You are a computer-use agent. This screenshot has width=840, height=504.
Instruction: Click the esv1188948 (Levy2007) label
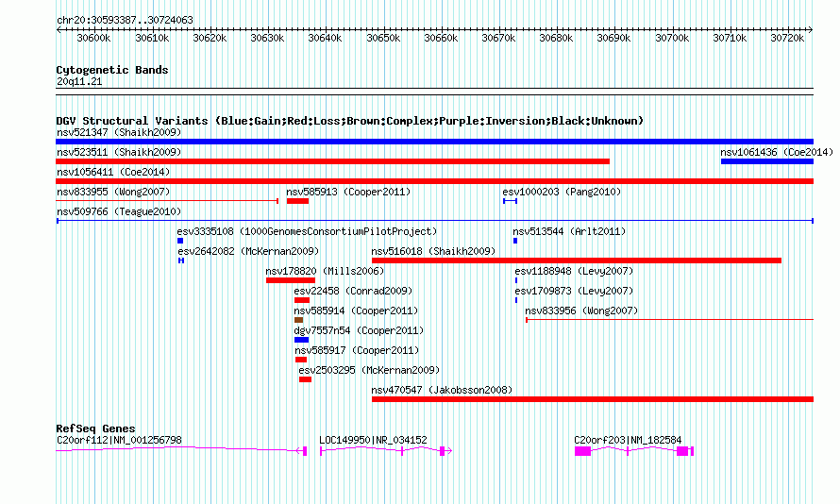click(574, 271)
